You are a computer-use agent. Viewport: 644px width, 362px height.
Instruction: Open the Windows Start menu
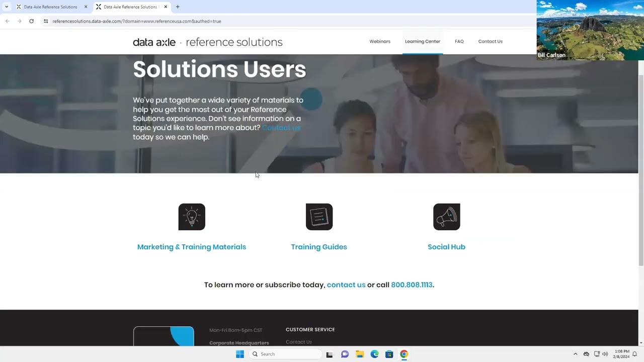[240, 354]
